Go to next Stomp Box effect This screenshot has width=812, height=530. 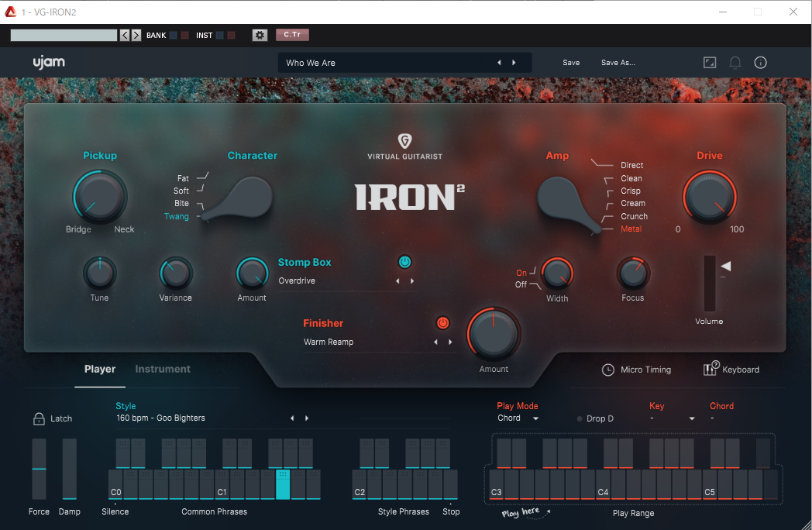point(412,280)
